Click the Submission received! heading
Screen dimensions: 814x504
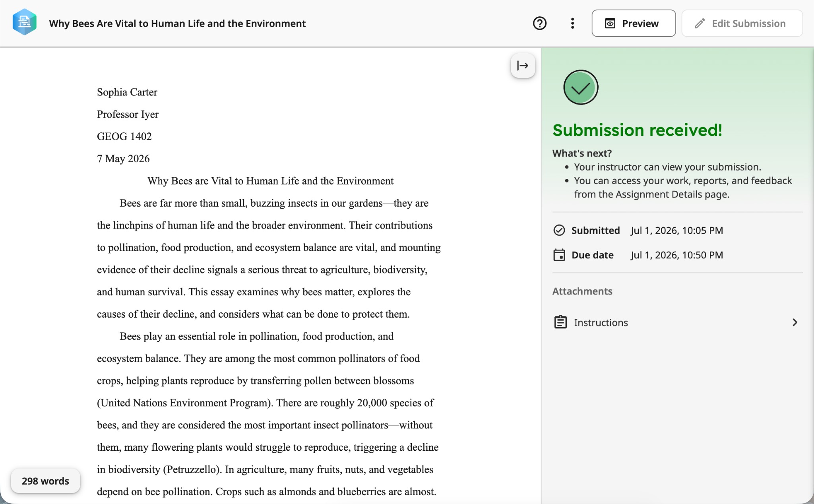coord(637,130)
